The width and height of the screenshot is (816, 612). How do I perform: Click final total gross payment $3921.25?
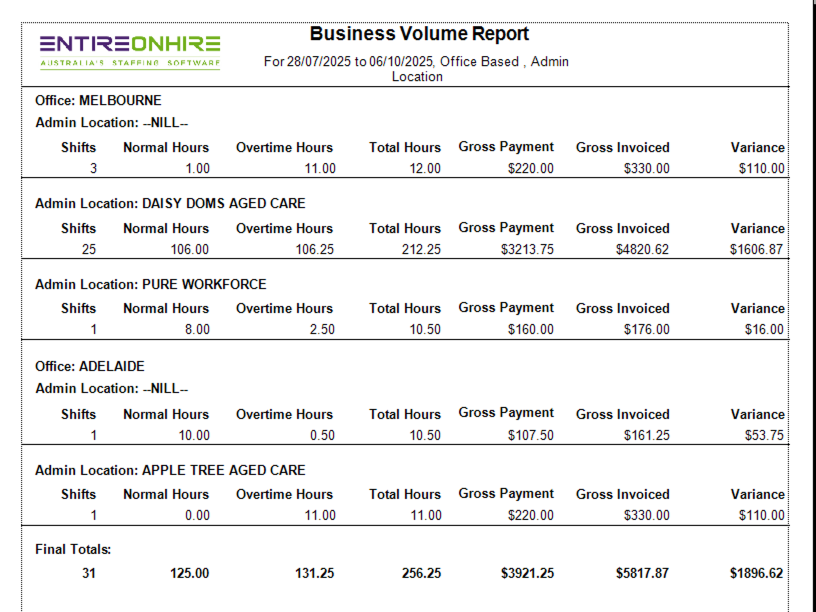[x=527, y=574]
